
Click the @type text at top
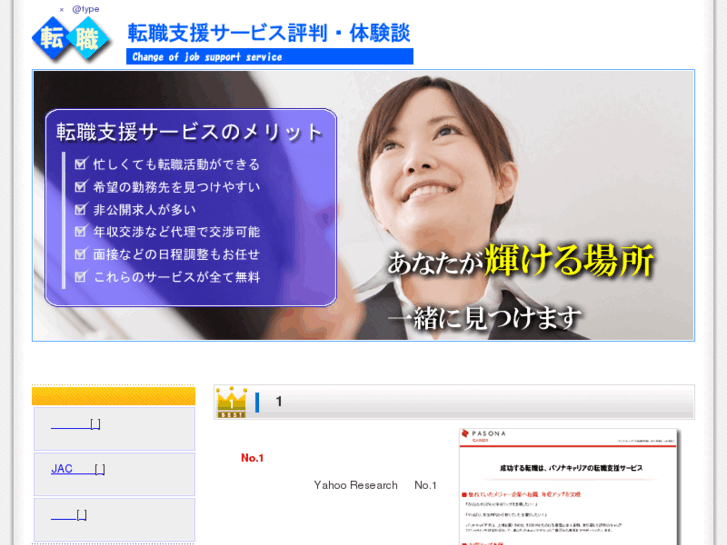[85, 9]
